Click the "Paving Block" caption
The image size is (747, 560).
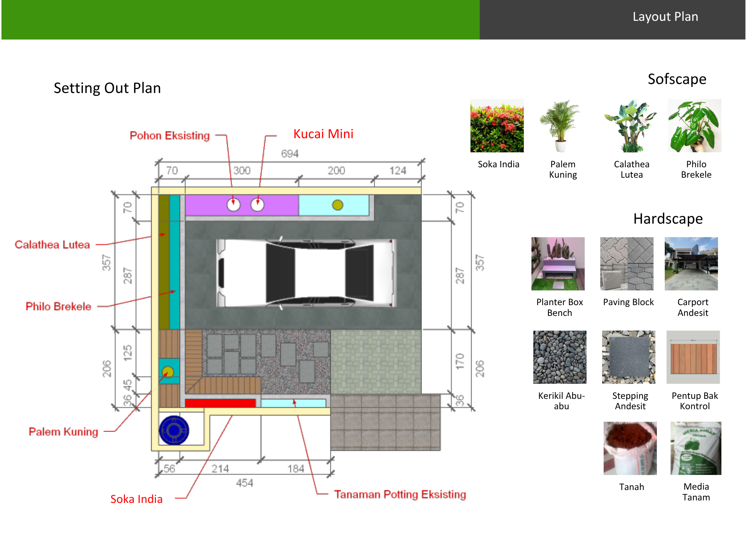[x=628, y=302]
